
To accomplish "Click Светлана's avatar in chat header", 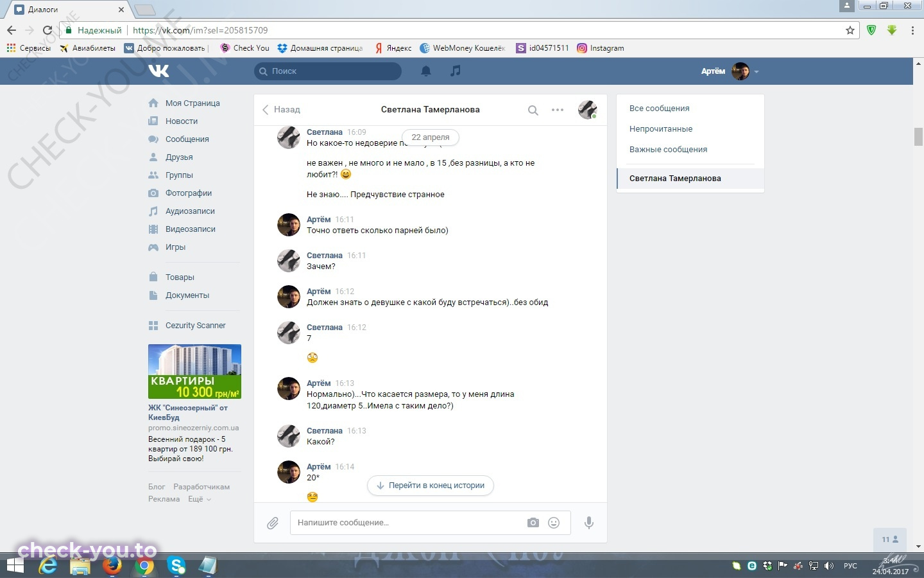I will [587, 110].
